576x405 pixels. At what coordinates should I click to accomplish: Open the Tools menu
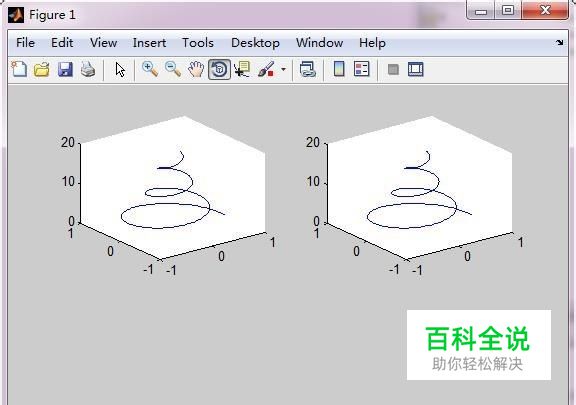tap(198, 43)
